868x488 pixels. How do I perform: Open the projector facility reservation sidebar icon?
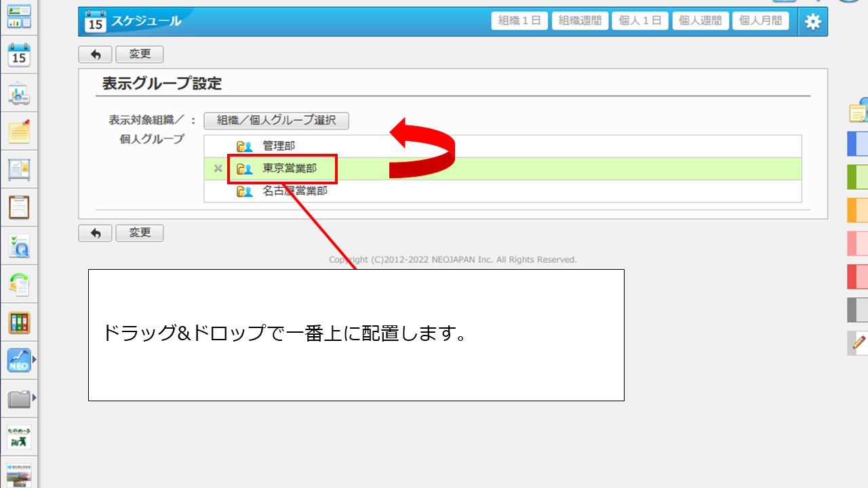tap(19, 94)
